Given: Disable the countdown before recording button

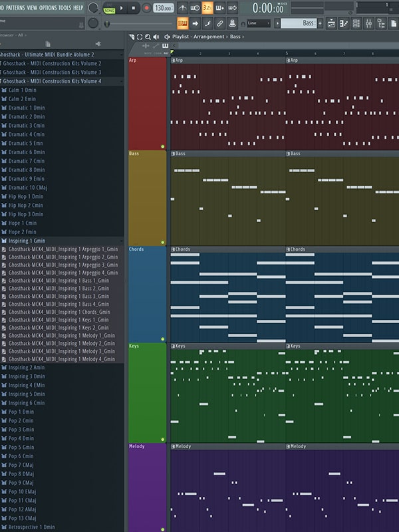Looking at the screenshot, I should pyautogui.click(x=207, y=8).
